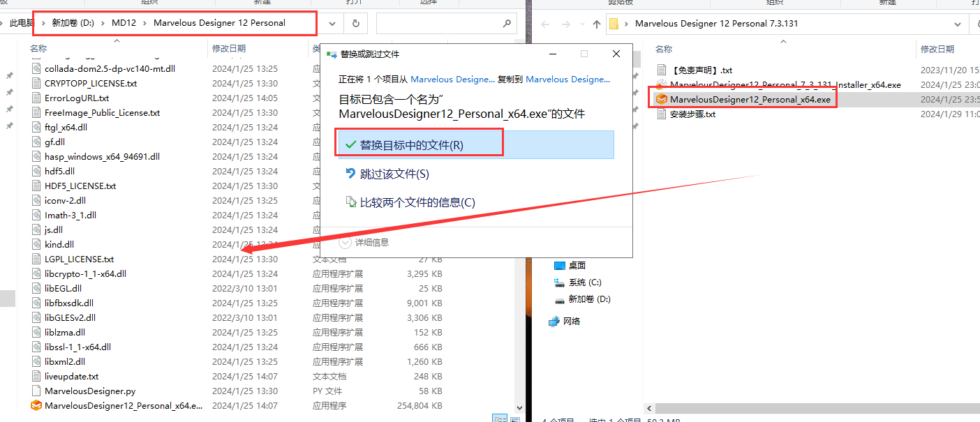Image resolution: width=980 pixels, height=422 pixels.
Task: Click Marvelous Designer 12 Personal breadcrumb segment
Action: (219, 23)
